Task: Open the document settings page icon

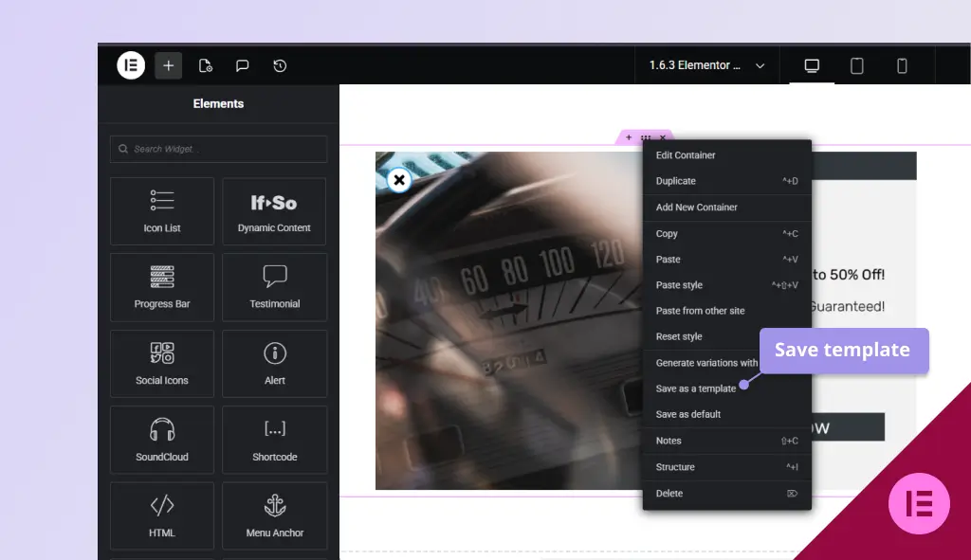Action: click(205, 65)
